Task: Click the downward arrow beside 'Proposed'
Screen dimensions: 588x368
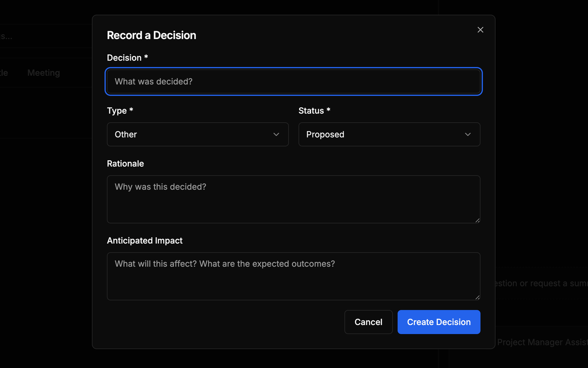Action: pyautogui.click(x=467, y=134)
